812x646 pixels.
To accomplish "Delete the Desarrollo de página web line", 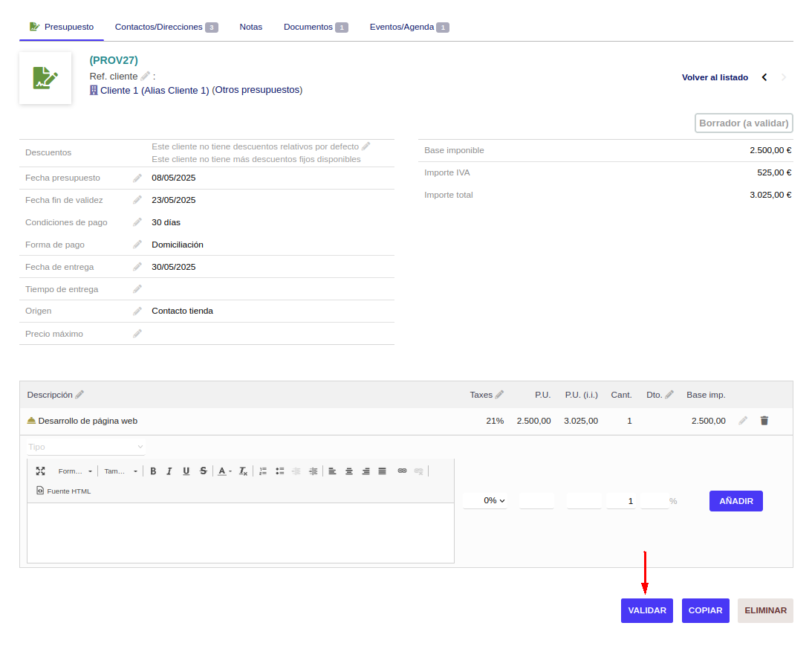I will tap(764, 421).
